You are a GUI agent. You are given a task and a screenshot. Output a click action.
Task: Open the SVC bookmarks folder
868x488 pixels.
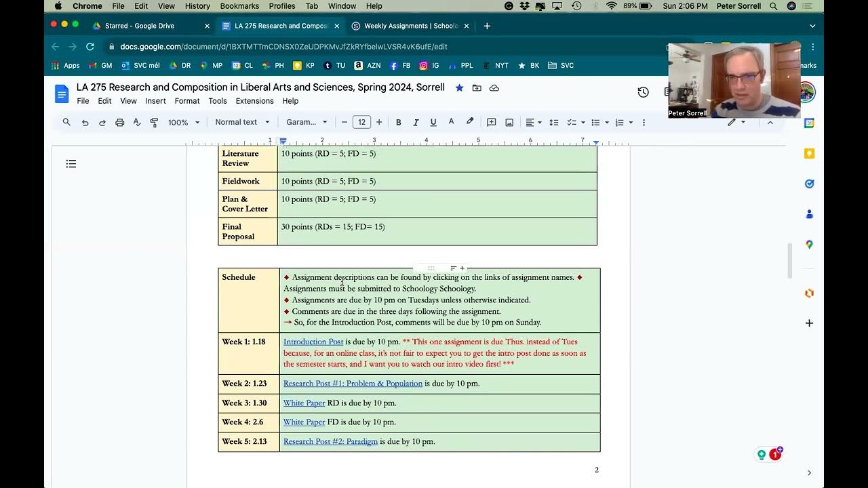[x=561, y=66]
